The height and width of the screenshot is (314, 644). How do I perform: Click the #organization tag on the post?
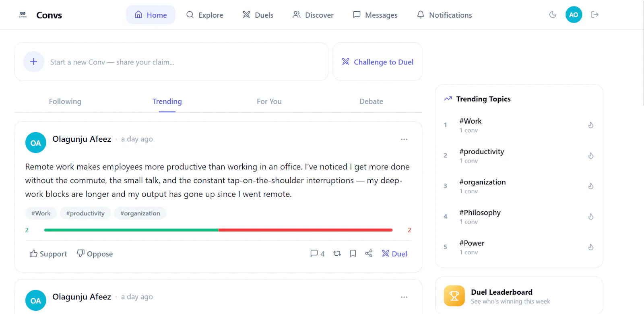click(140, 213)
